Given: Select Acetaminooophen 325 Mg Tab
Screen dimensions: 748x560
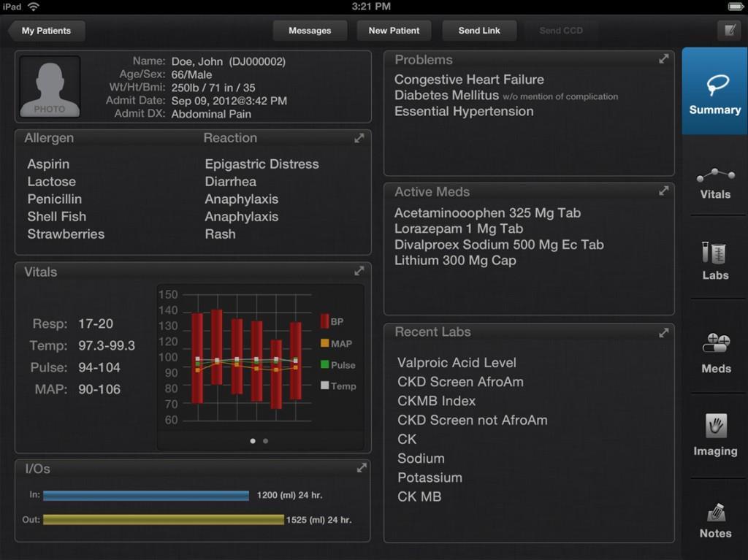Looking at the screenshot, I should (487, 212).
